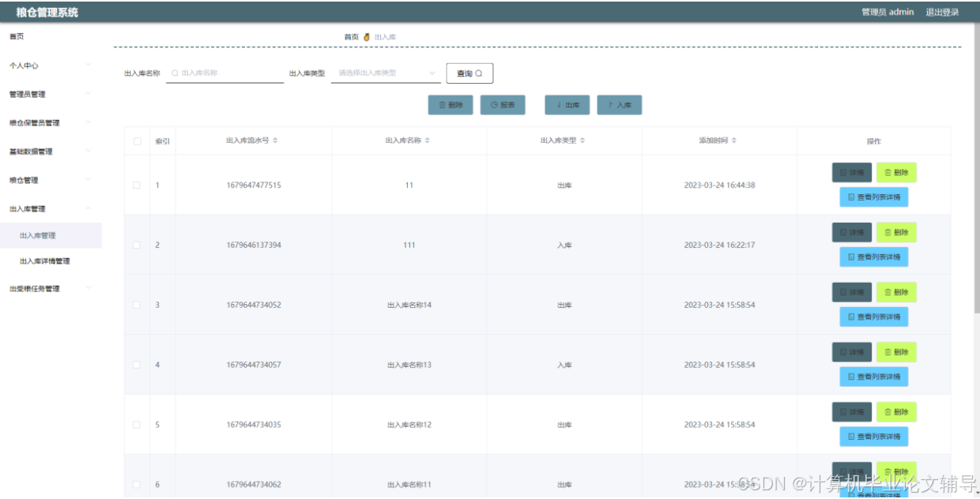
Task: Click the 删除 button above the table
Action: click(450, 105)
